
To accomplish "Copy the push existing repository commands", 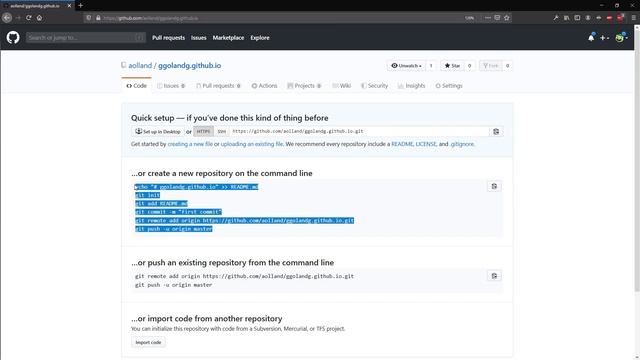I will pyautogui.click(x=494, y=276).
